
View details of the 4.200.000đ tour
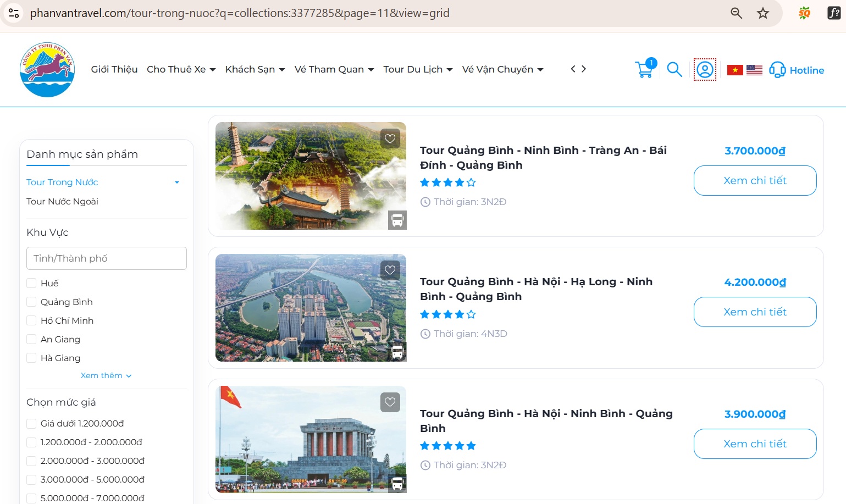coord(755,312)
